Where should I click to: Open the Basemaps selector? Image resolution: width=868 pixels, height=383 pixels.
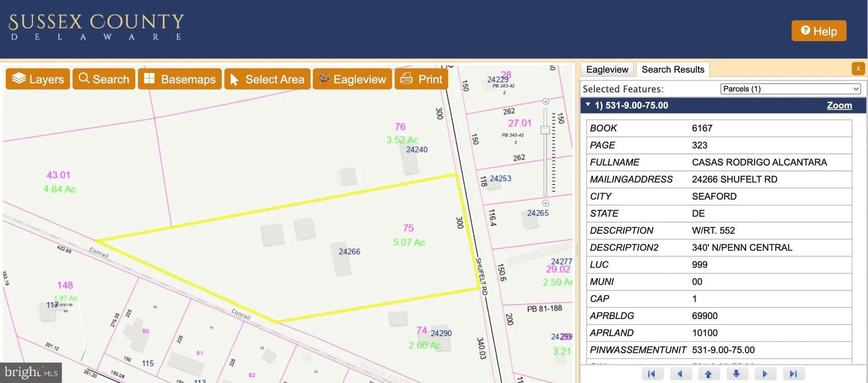coord(179,79)
